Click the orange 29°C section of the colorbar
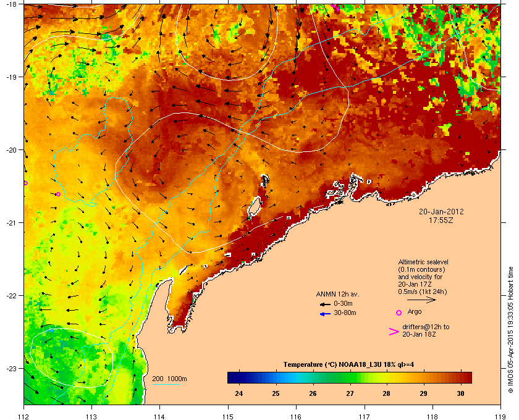This screenshot has width=519, height=420. coord(423,377)
